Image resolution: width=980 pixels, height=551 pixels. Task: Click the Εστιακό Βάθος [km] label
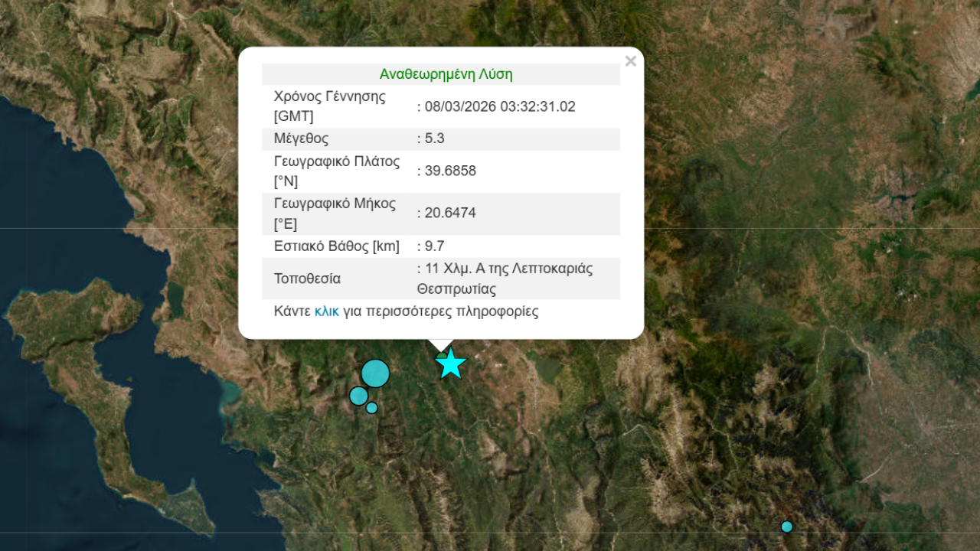click(x=336, y=246)
